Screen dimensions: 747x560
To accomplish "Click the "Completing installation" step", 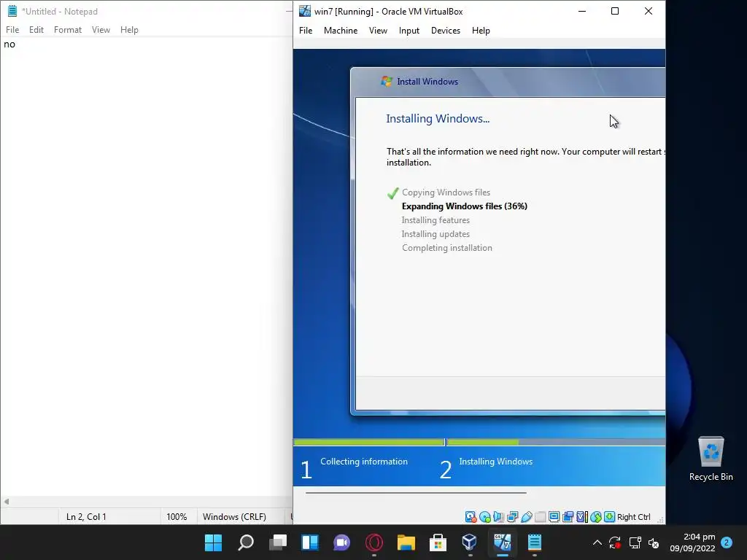I will pyautogui.click(x=447, y=248).
